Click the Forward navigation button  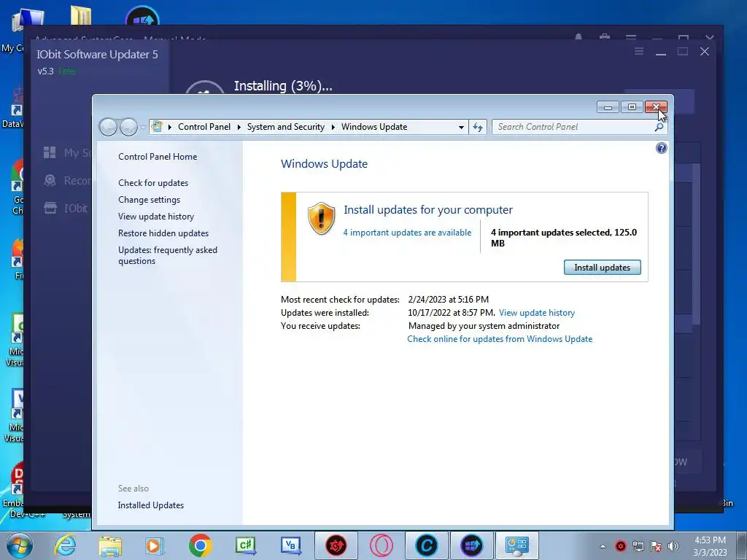click(x=128, y=127)
